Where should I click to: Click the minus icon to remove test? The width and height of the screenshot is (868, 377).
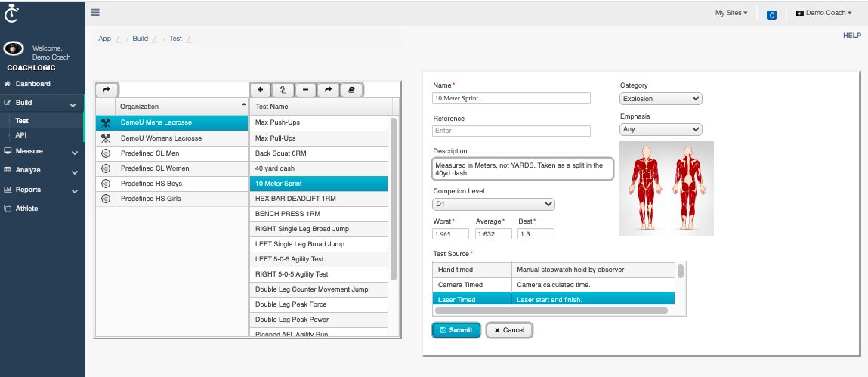click(x=305, y=90)
